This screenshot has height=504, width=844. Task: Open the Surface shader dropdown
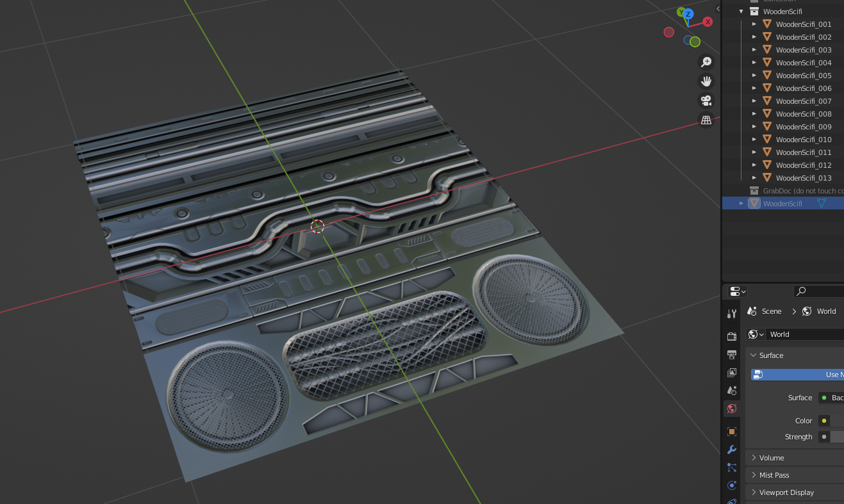click(831, 398)
